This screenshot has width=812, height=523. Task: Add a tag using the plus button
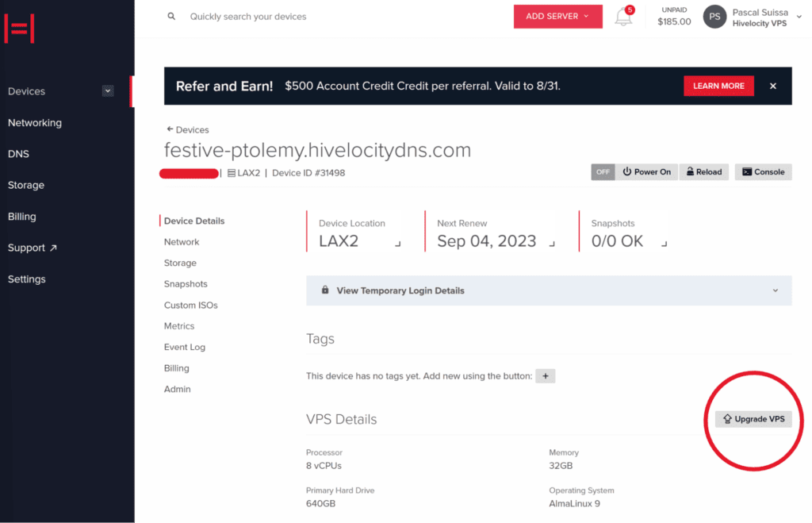(x=545, y=375)
